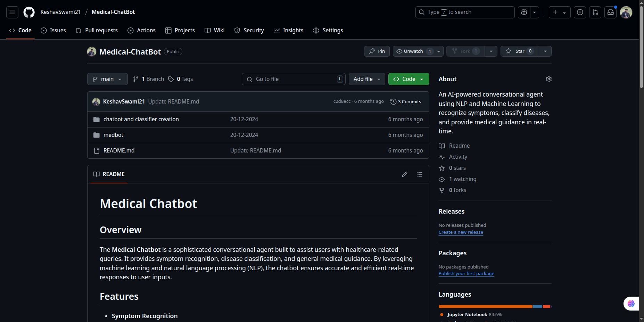Open the Add file dropdown
644x322 pixels.
coord(367,79)
